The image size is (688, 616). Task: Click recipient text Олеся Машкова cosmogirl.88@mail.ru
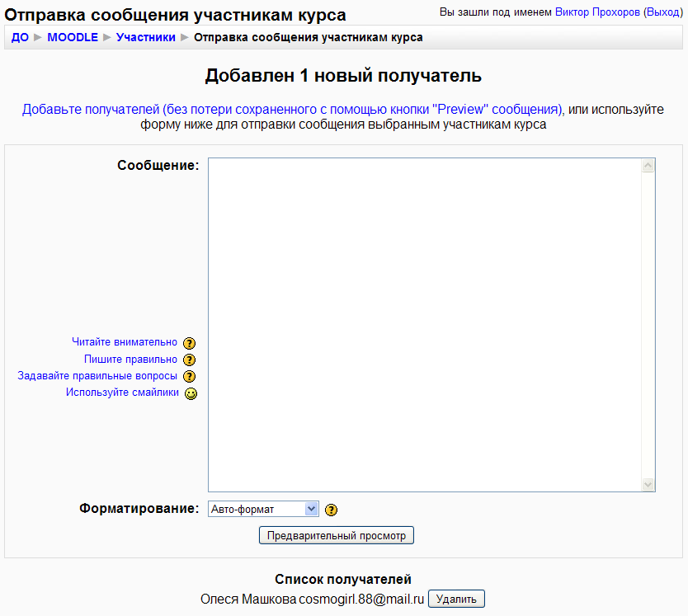coord(313,599)
